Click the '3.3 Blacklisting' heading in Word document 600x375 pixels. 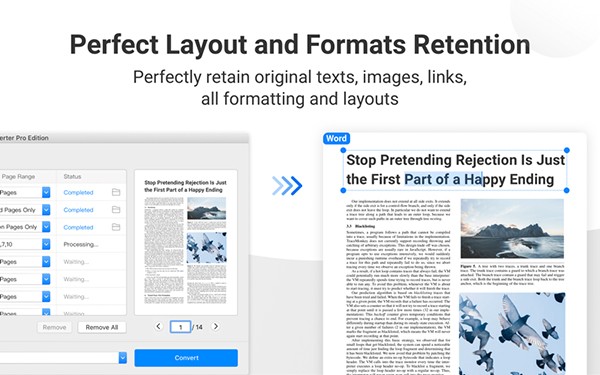(360, 226)
